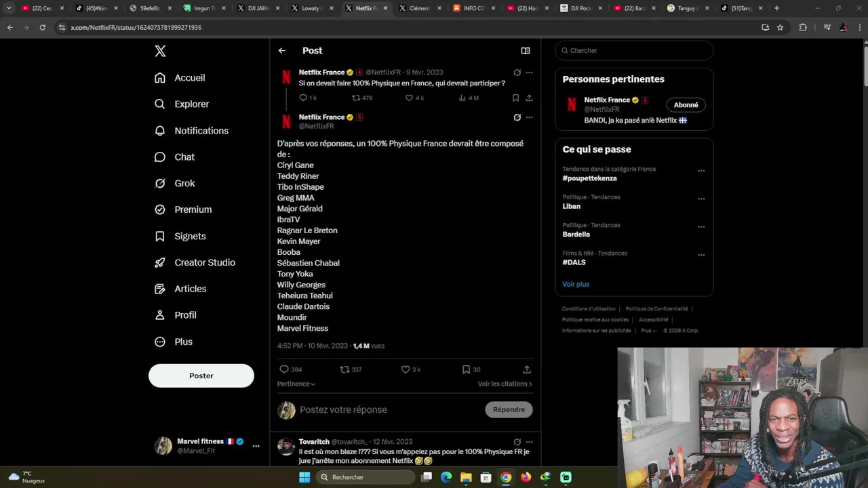Image resolution: width=868 pixels, height=488 pixels.
Task: Open more options for Liban trend
Action: click(x=701, y=199)
